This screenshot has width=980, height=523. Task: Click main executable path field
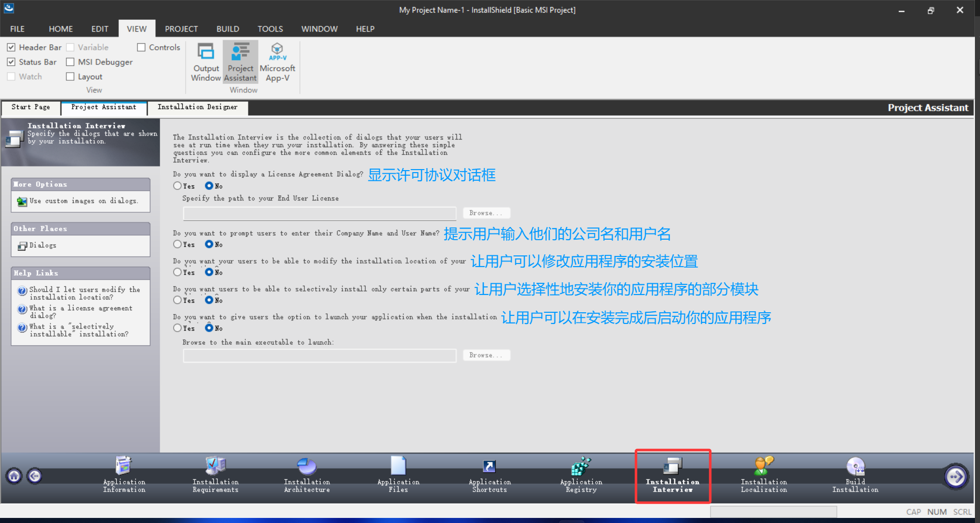(319, 355)
